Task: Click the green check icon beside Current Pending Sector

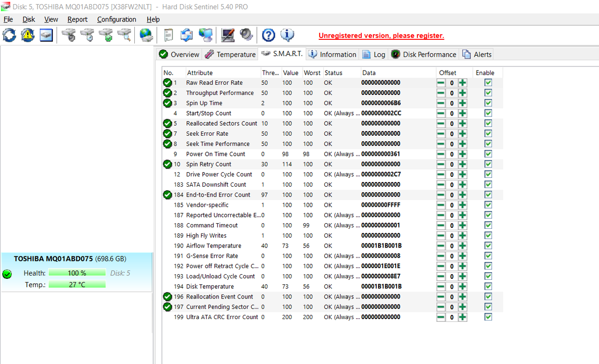Action: click(168, 307)
